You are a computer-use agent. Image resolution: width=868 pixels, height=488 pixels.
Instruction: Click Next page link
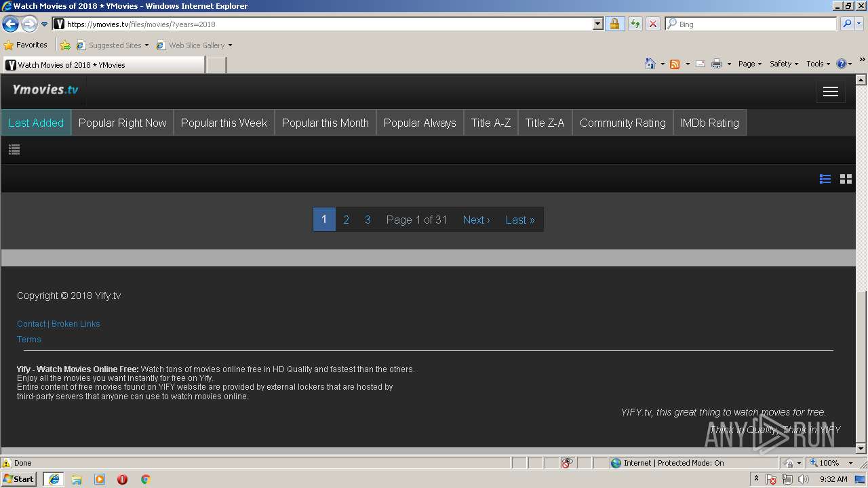pyautogui.click(x=476, y=220)
